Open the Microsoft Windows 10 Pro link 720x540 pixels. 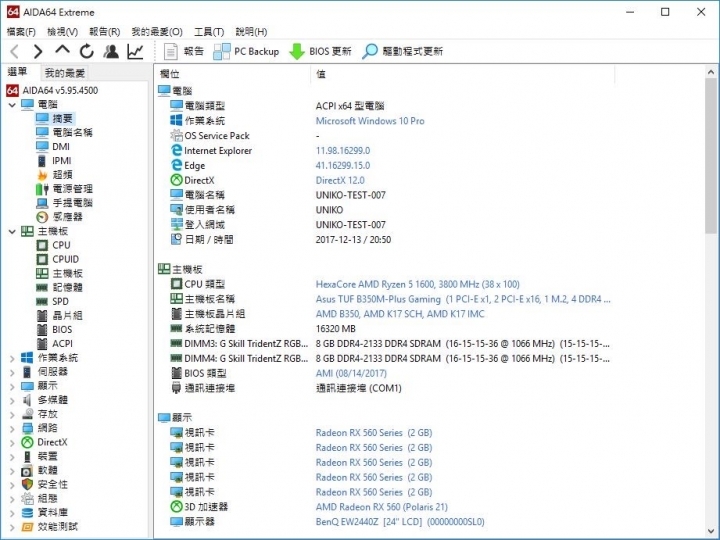click(370, 121)
